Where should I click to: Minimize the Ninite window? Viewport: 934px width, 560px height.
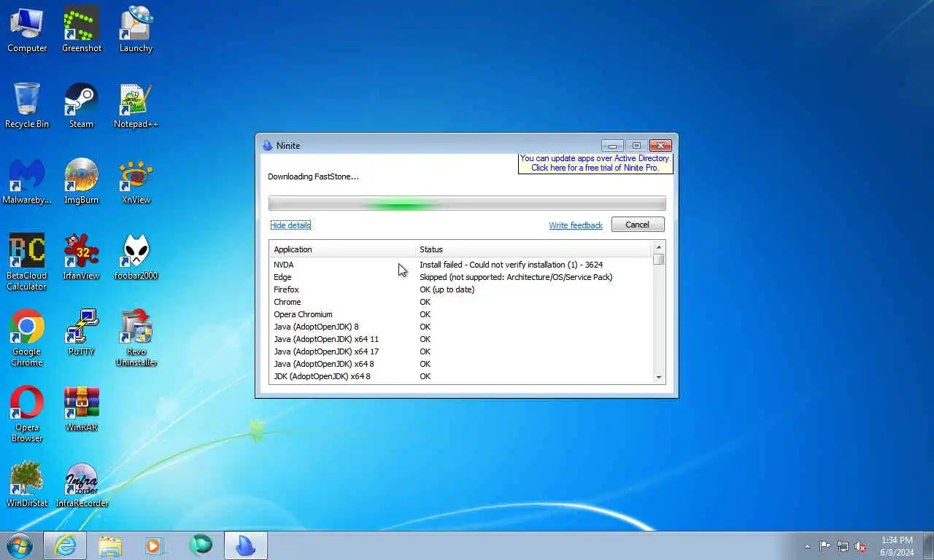click(x=612, y=145)
